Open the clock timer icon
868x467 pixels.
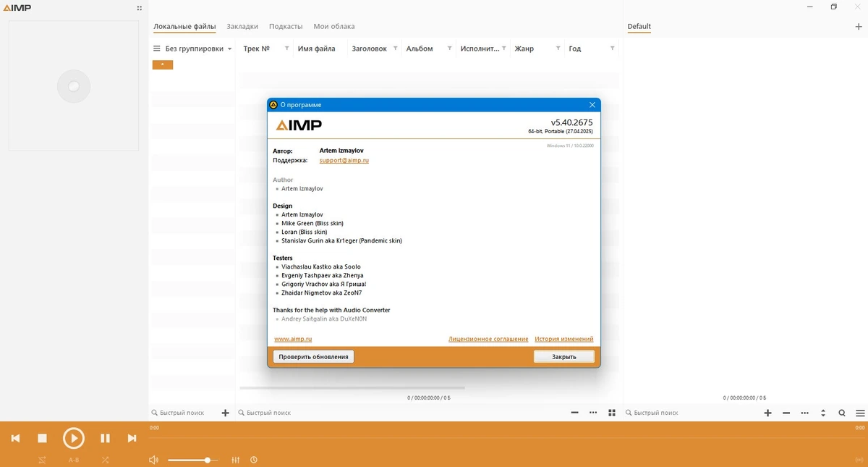point(254,460)
